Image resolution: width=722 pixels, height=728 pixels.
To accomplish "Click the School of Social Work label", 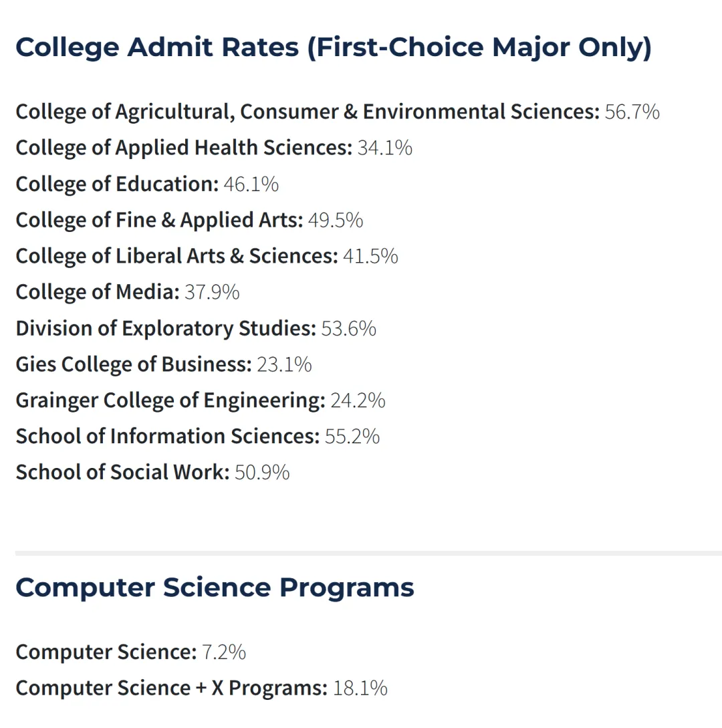I will click(122, 473).
